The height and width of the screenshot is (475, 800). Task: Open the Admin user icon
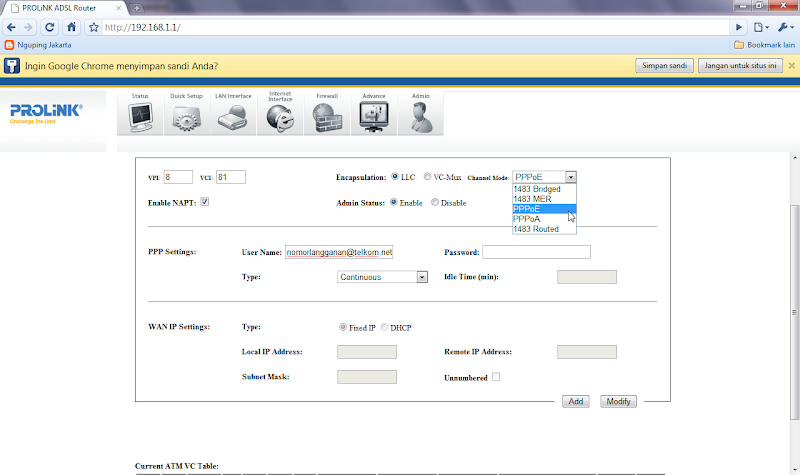[421, 118]
